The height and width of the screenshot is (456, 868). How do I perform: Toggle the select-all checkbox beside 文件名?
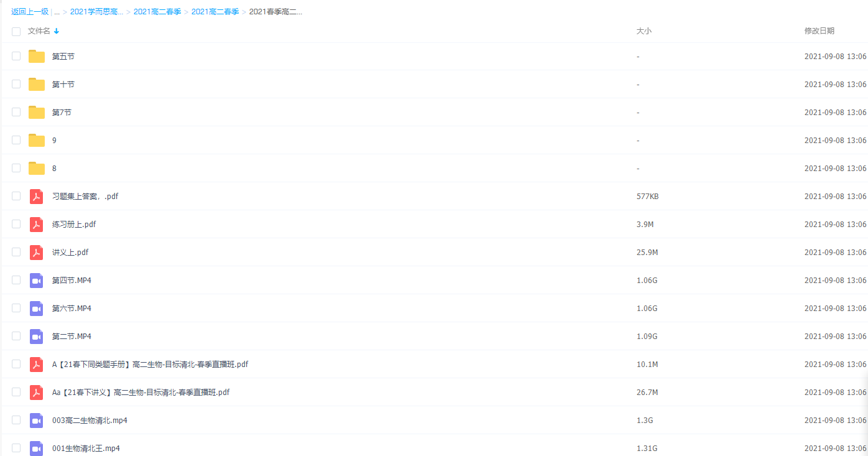click(16, 31)
